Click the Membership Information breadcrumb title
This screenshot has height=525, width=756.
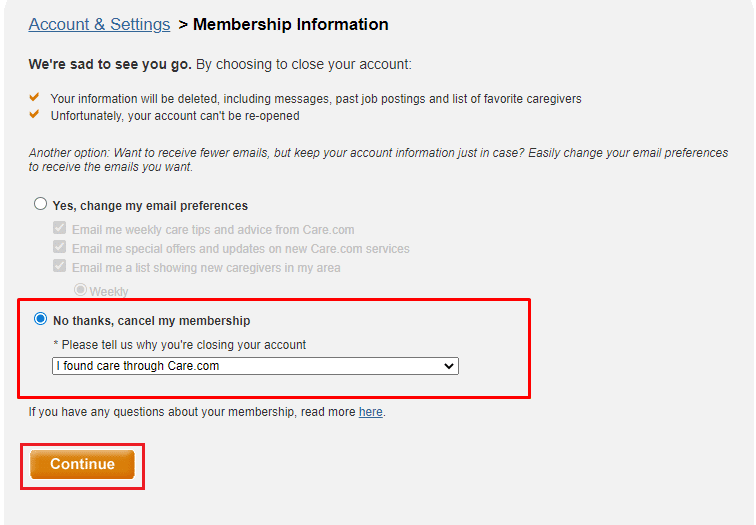pos(291,24)
